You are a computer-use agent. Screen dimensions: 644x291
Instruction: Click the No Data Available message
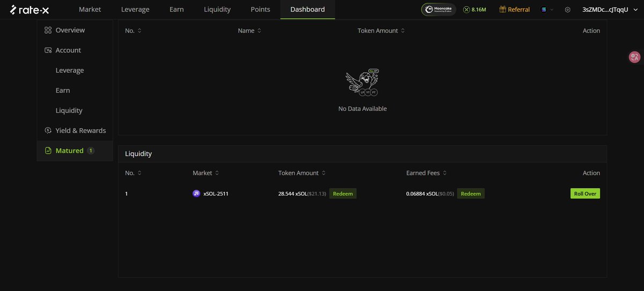pyautogui.click(x=362, y=109)
